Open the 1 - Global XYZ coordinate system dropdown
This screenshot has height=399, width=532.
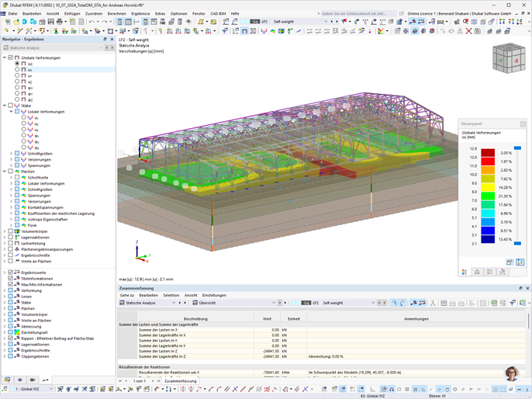point(51,389)
